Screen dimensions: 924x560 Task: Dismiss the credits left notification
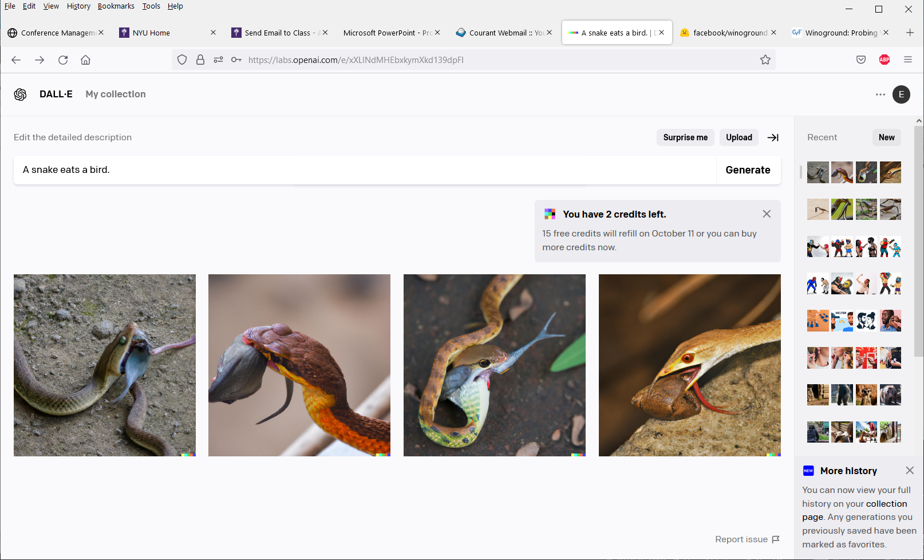767,214
